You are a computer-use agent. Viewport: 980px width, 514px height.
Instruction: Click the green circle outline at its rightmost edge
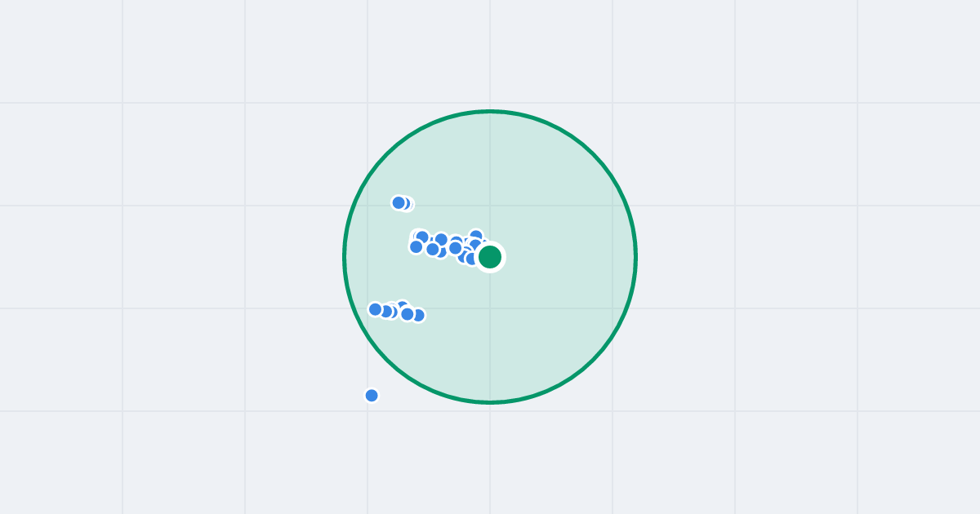coord(635,257)
